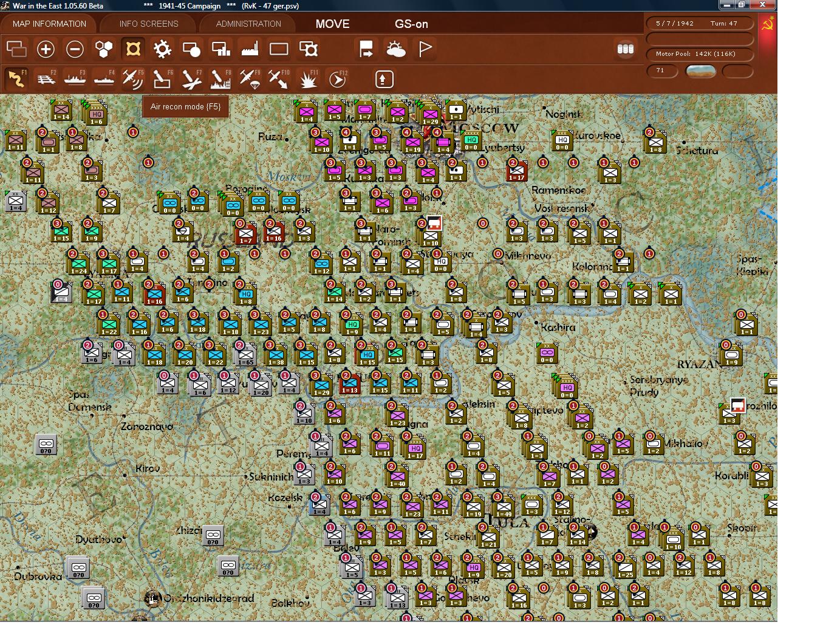Image resolution: width=840 pixels, height=630 pixels.
Task: Select the F8 bomb-city mode icon
Action: tap(220, 79)
